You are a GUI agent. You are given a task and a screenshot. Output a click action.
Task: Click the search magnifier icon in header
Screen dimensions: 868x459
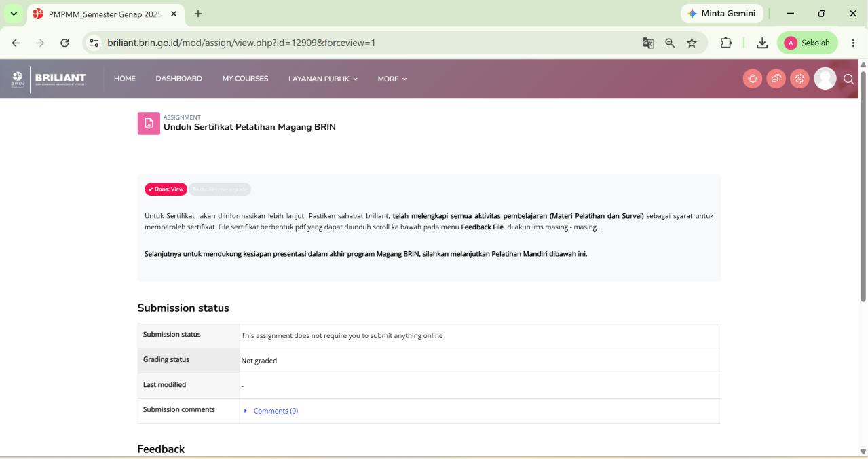848,79
